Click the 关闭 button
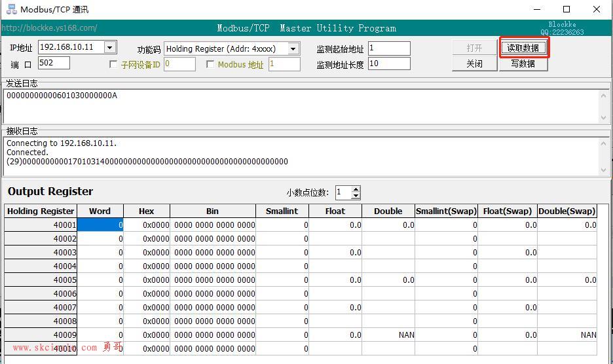 pyautogui.click(x=474, y=64)
